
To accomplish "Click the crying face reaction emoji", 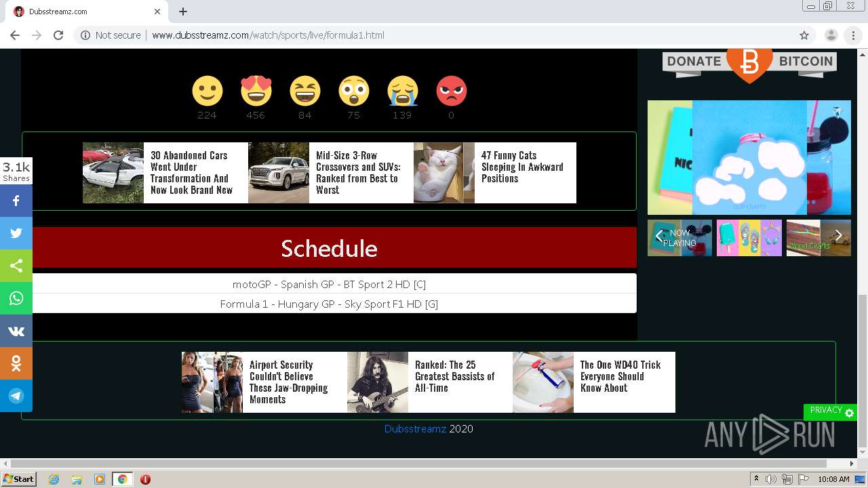I will tap(402, 91).
